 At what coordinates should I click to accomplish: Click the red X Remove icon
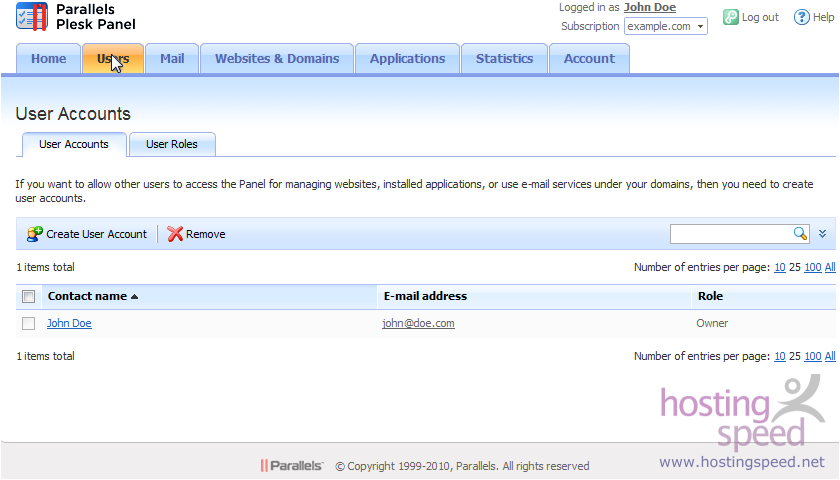(x=175, y=234)
